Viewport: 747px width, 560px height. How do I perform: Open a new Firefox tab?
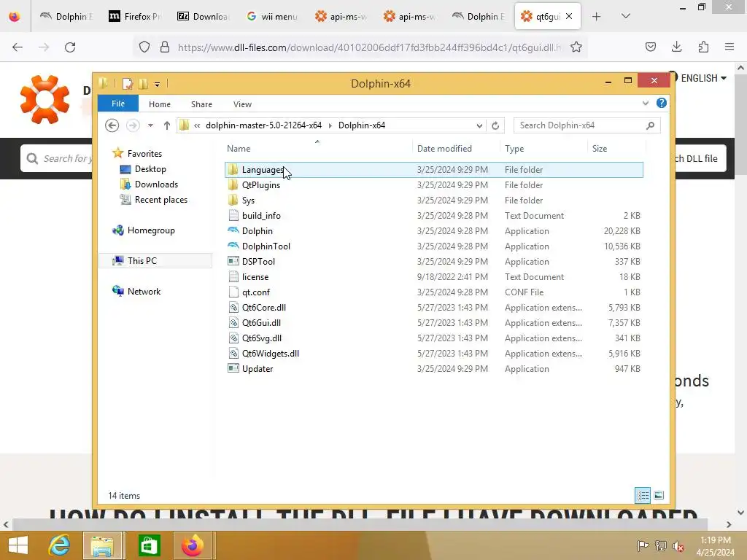pos(597,16)
